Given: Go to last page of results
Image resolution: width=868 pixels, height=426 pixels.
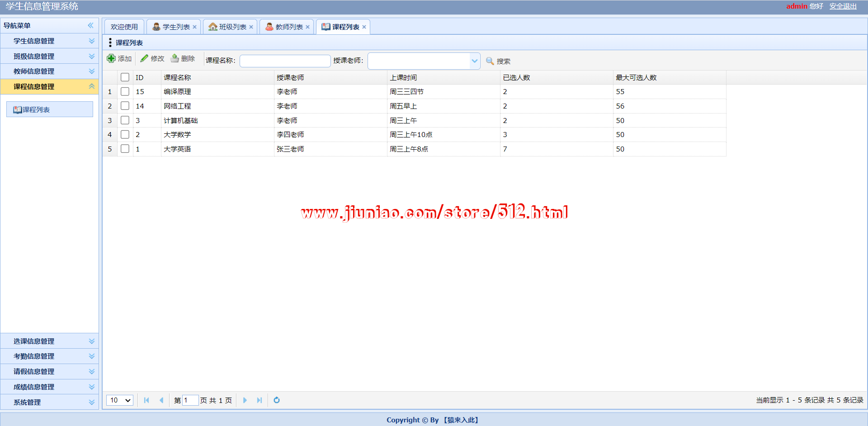Looking at the screenshot, I should [x=259, y=400].
